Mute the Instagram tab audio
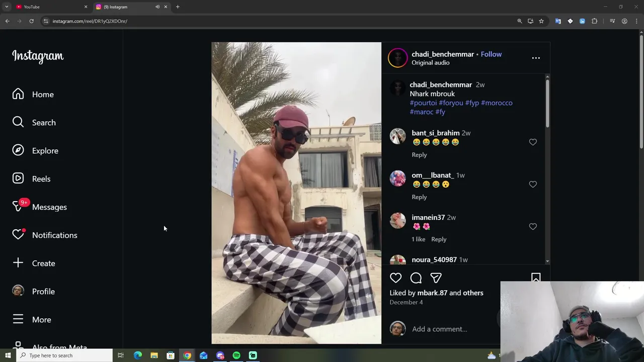The width and height of the screenshot is (644, 362). tap(157, 7)
